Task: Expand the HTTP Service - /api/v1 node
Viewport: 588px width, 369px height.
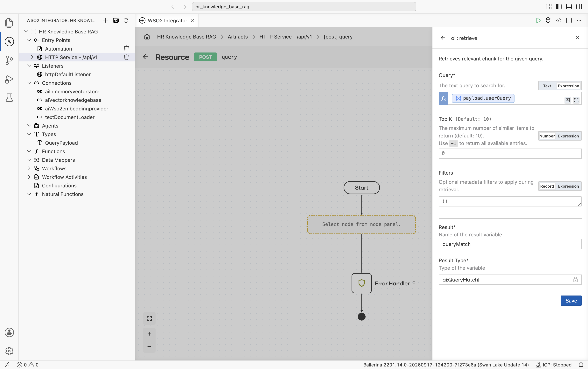Action: 32,57
